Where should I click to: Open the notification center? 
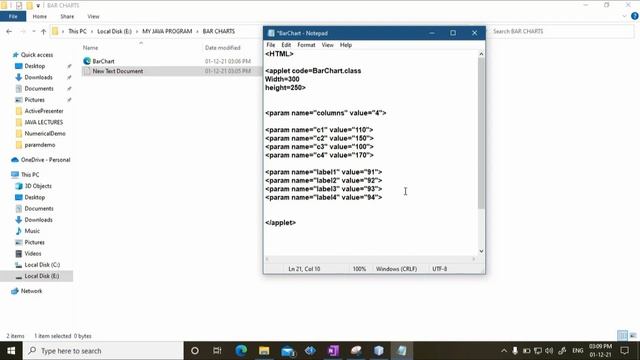pyautogui.click(x=624, y=351)
